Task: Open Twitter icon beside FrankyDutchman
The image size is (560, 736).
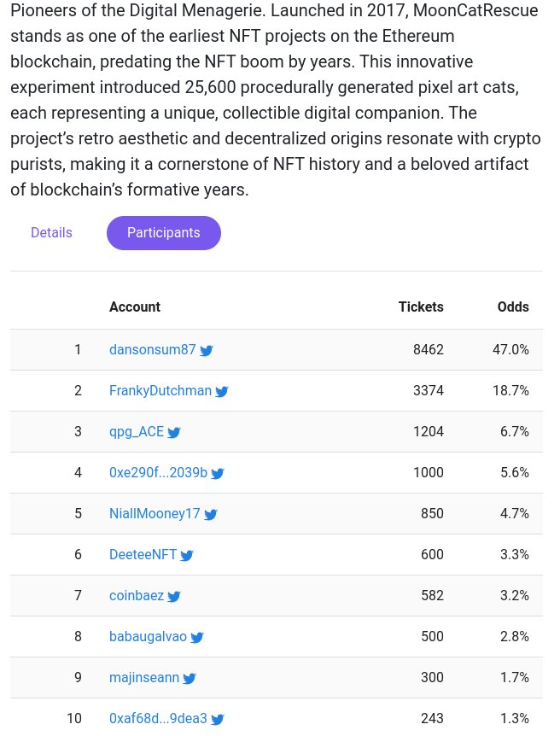Action: 222,391
